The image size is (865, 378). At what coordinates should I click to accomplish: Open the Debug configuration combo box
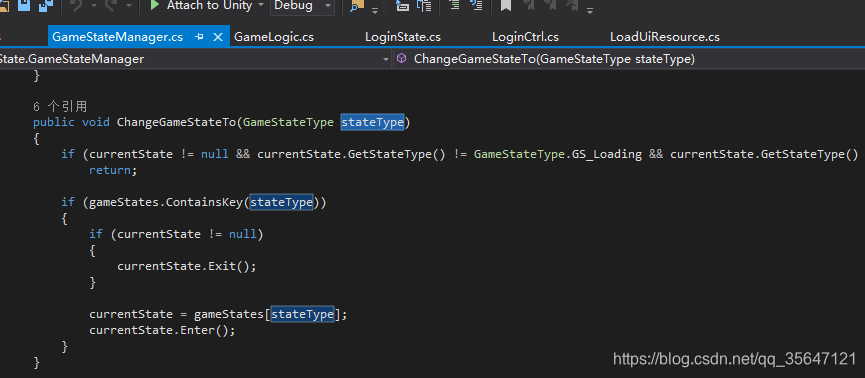pos(302,6)
